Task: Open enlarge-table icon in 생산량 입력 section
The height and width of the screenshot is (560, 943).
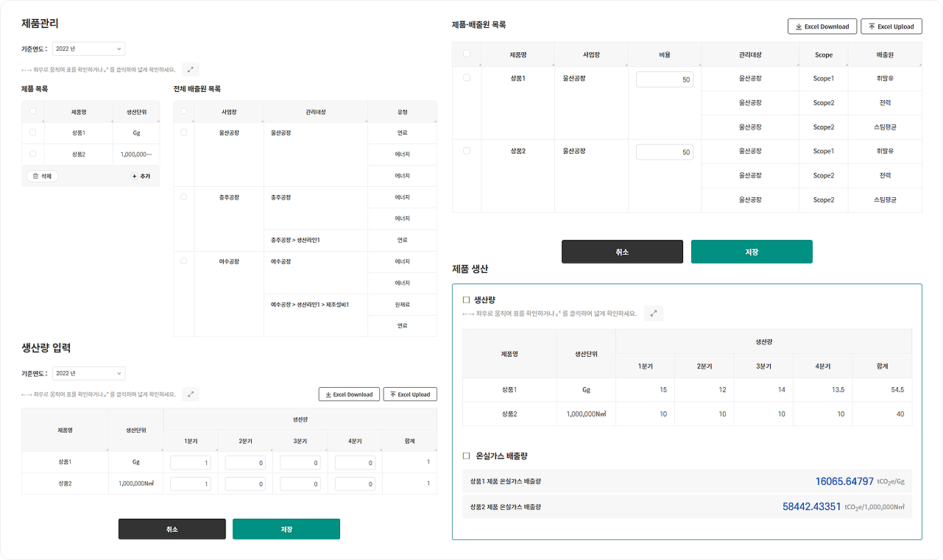Action: 191,394
